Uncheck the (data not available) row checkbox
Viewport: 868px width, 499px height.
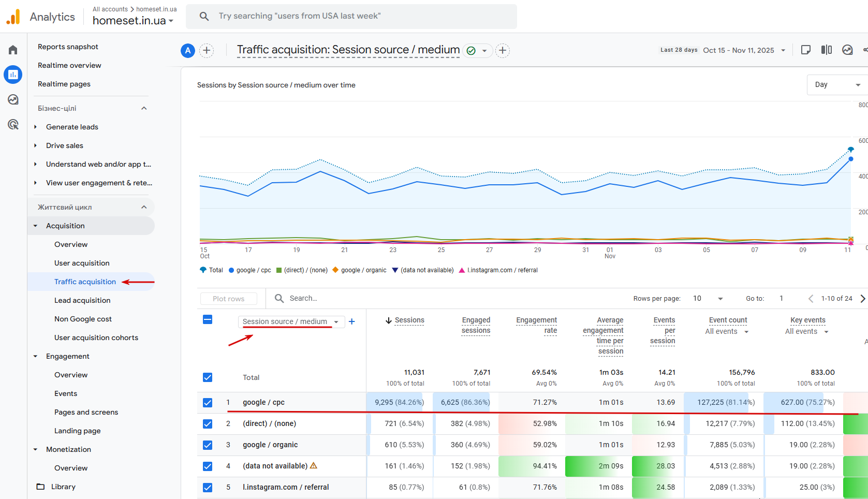tap(208, 466)
